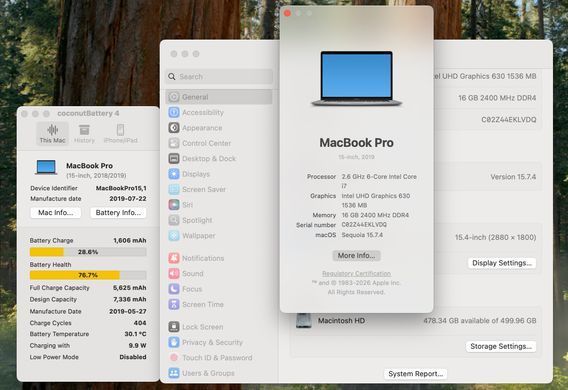Open the Control Center icon in sidebar
The width and height of the screenshot is (568, 390).
(174, 143)
